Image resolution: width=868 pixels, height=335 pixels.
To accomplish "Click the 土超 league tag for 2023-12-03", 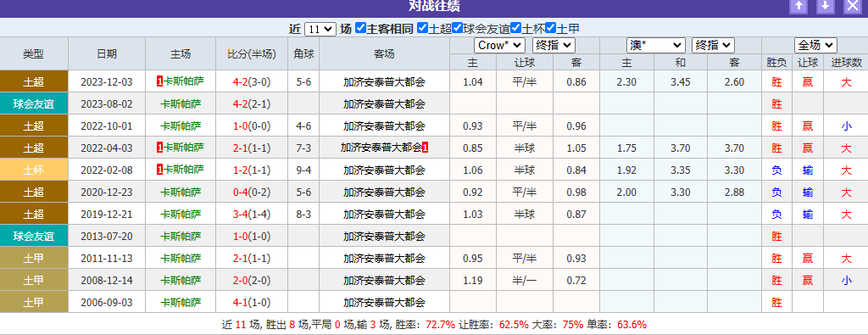I will [34, 81].
